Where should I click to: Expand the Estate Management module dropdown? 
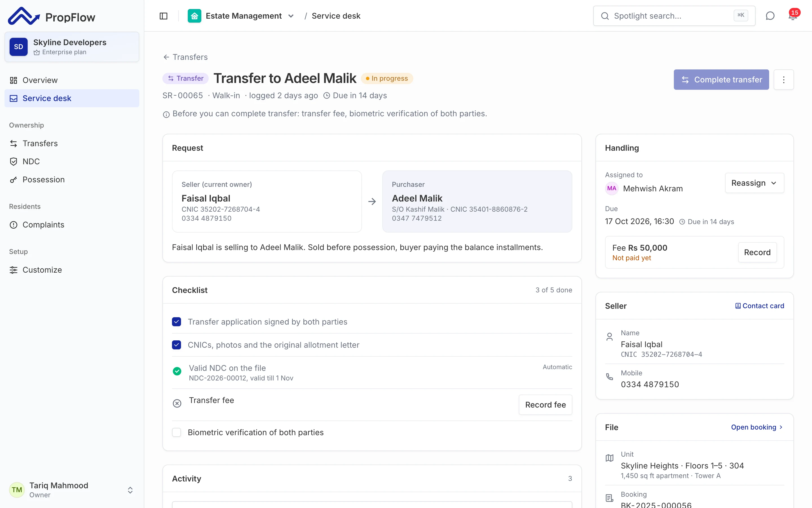pyautogui.click(x=291, y=16)
